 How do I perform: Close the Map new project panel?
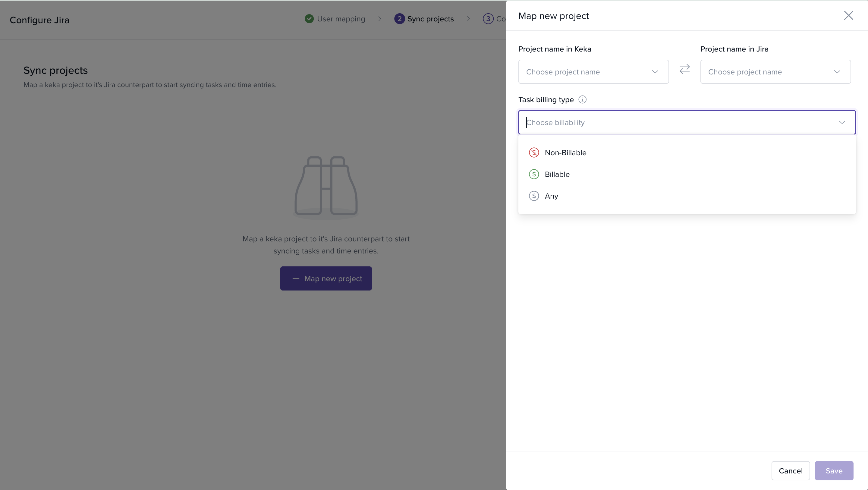pos(848,15)
